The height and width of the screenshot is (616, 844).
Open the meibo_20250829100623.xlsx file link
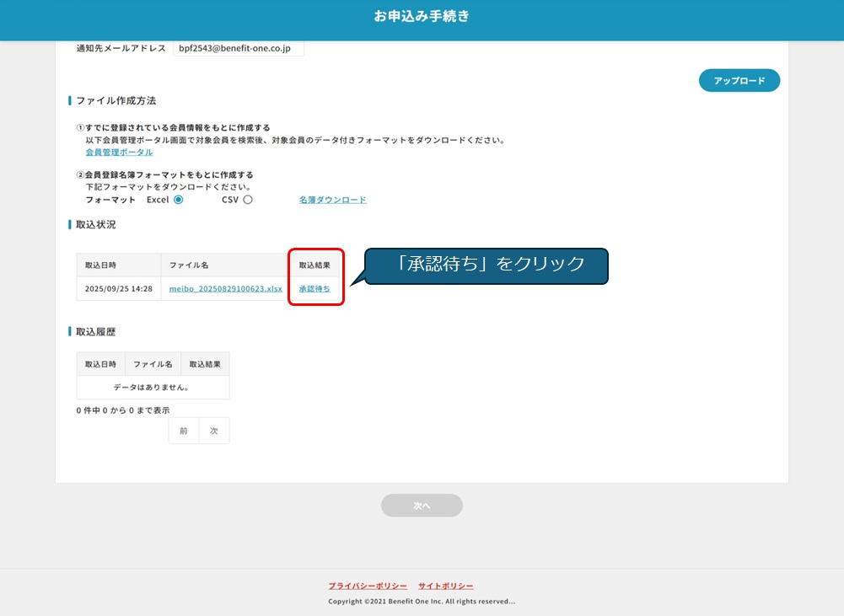(x=225, y=289)
